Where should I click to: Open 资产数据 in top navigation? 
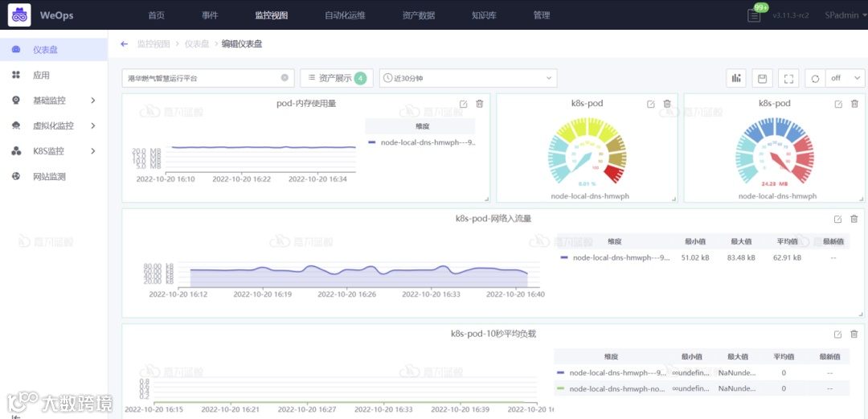point(419,15)
